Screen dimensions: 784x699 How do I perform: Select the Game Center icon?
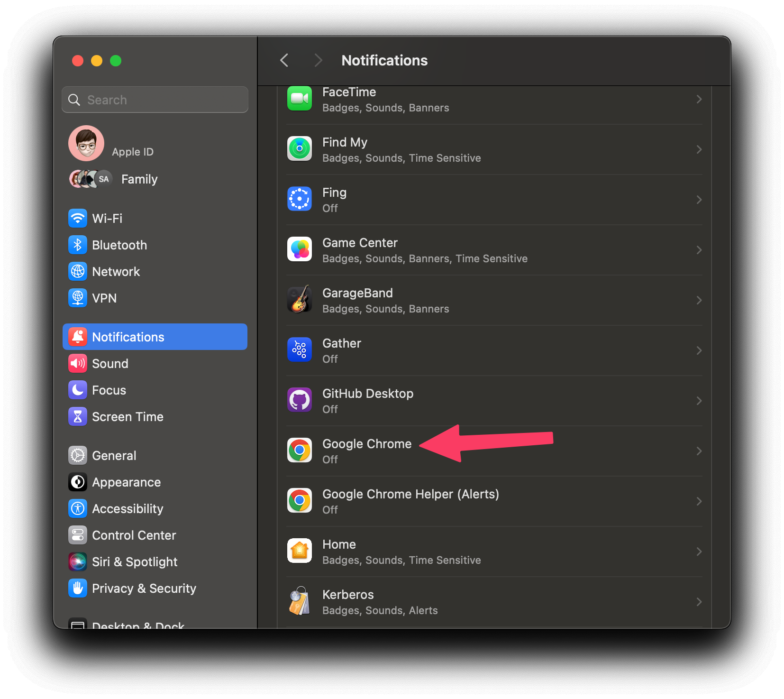(300, 249)
